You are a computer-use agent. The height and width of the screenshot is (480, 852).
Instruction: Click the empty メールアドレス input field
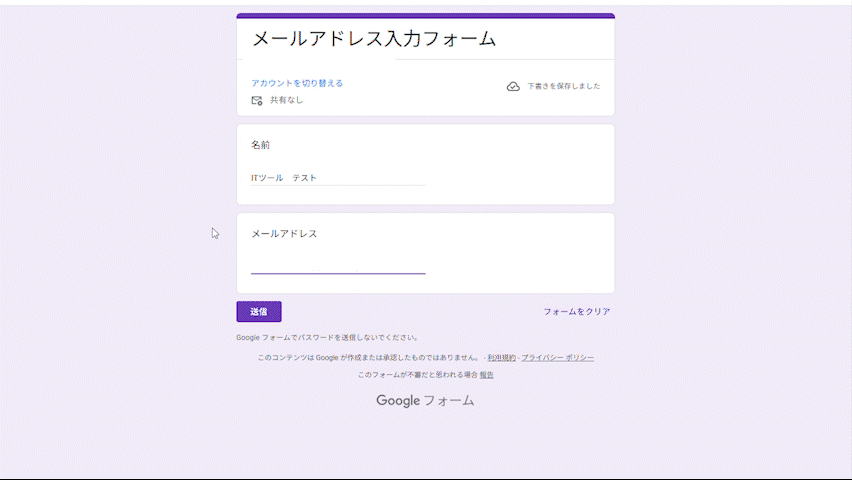(x=338, y=264)
